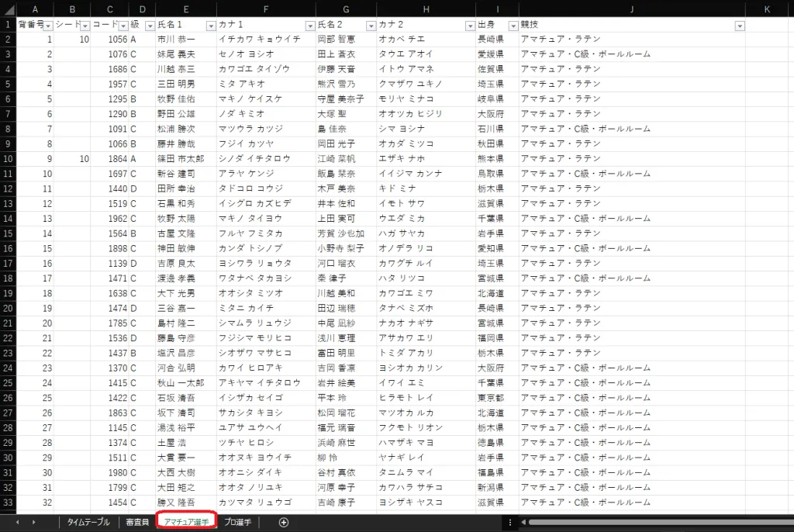Open the 背番号 column filter dropdown
794x532 pixels.
point(47,26)
